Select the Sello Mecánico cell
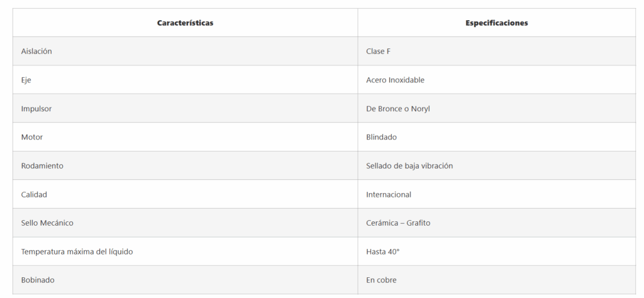 [47, 223]
